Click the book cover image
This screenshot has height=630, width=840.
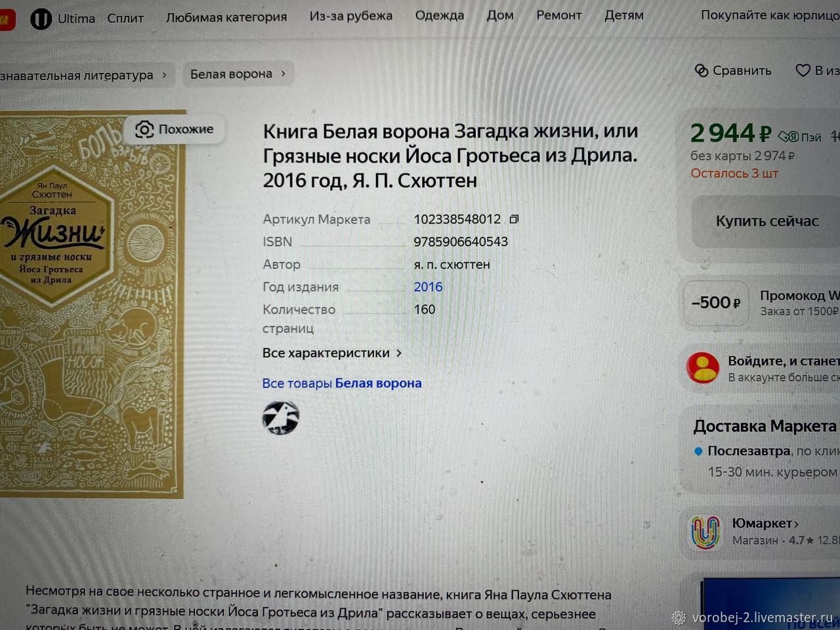pyautogui.click(x=93, y=304)
